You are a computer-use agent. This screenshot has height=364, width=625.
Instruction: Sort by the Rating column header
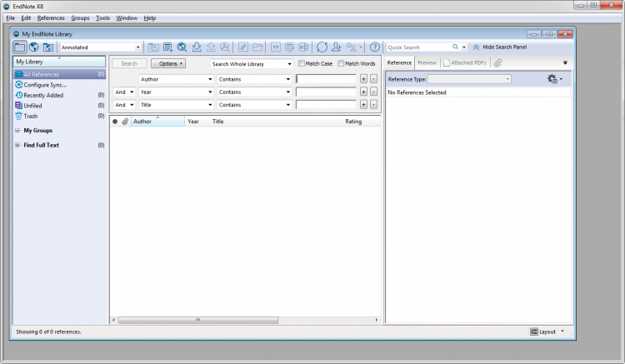(x=353, y=122)
